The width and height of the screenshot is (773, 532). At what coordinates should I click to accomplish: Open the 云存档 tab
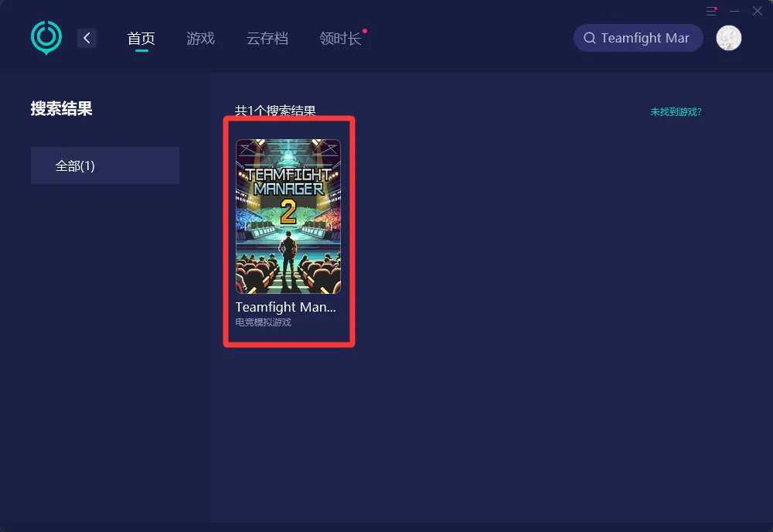click(x=267, y=39)
